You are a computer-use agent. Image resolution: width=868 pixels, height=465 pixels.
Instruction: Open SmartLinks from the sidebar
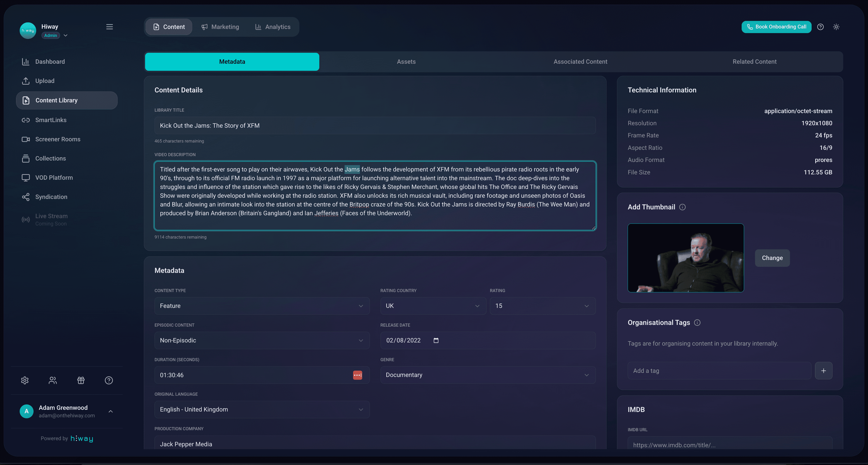click(x=51, y=120)
